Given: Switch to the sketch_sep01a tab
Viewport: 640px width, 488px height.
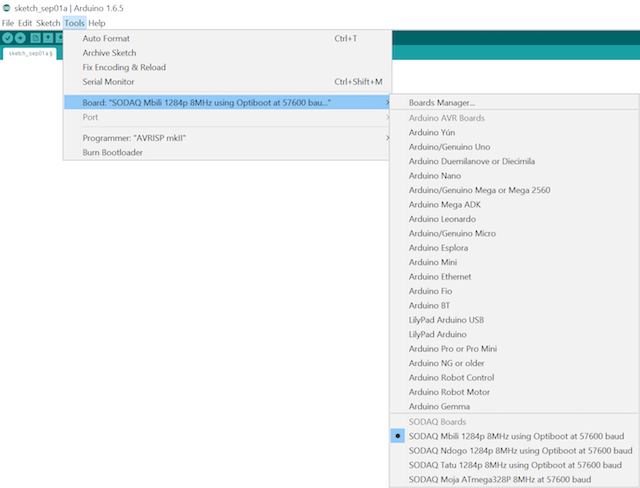Looking at the screenshot, I should pyautogui.click(x=29, y=53).
